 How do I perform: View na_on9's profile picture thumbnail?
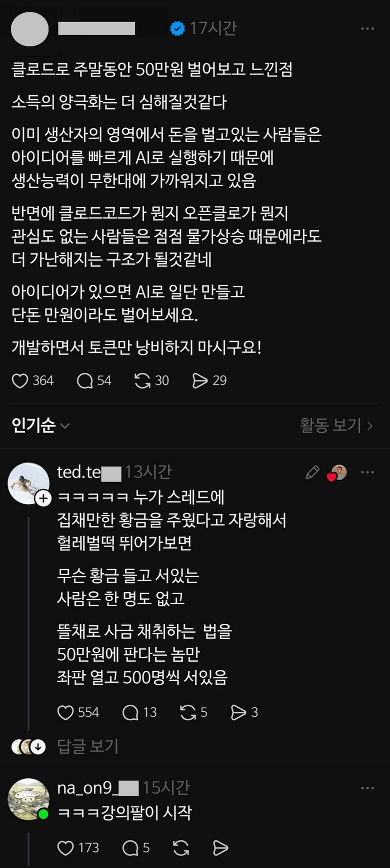[28, 799]
